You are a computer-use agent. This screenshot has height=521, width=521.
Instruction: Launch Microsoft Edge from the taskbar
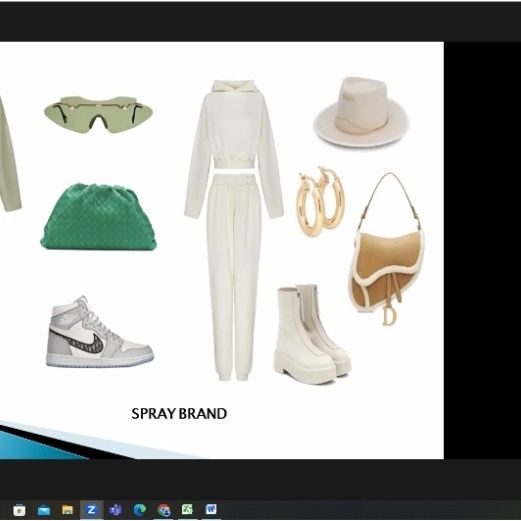tap(139, 510)
